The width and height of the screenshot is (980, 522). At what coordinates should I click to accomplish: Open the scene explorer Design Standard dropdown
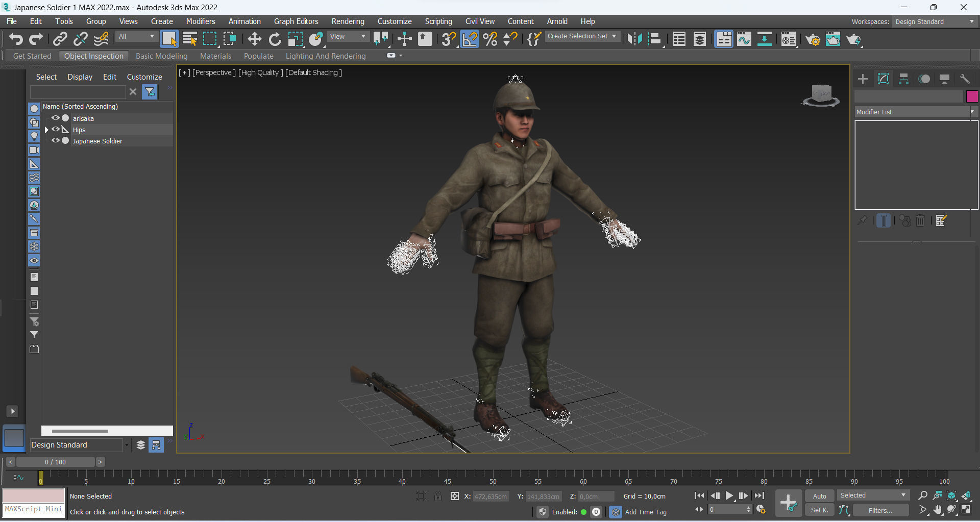[80, 445]
